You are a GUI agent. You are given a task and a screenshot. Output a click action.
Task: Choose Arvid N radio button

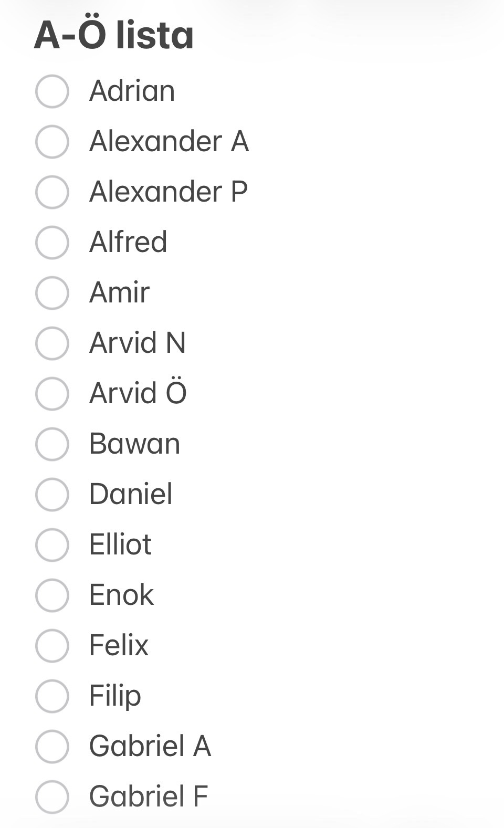tap(52, 343)
